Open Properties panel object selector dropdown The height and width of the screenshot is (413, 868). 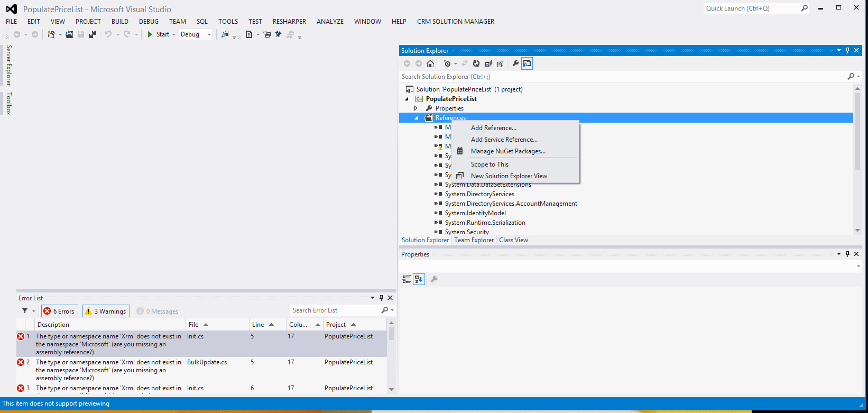[x=858, y=266]
